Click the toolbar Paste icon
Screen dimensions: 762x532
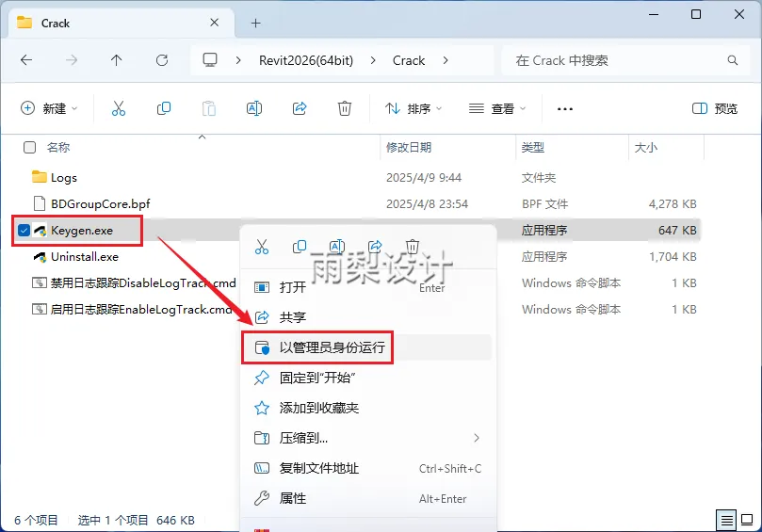(209, 108)
